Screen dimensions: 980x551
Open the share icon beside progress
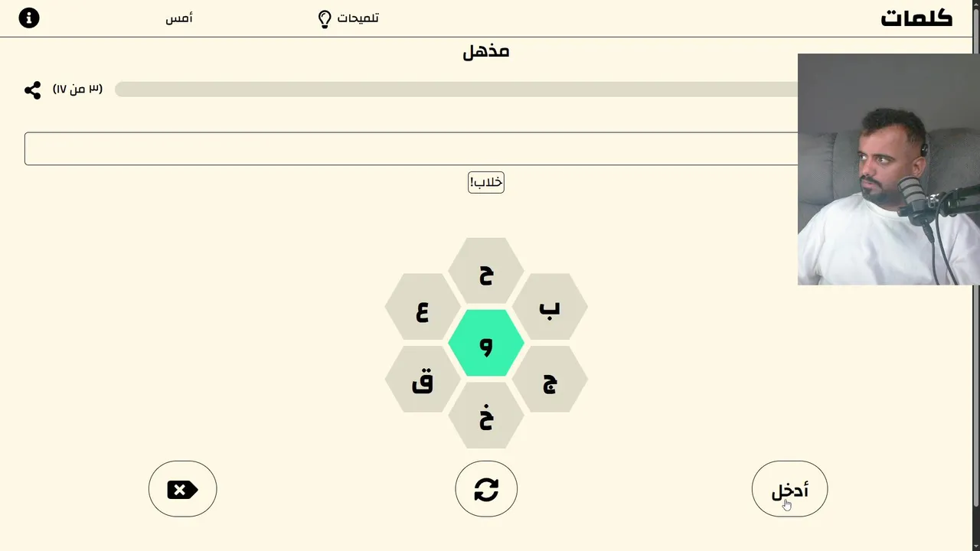[32, 90]
